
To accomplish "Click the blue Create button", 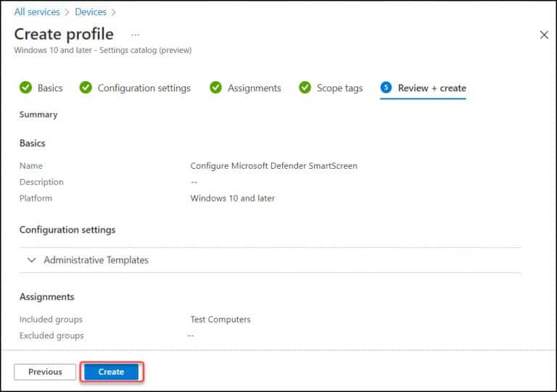I will (x=111, y=372).
